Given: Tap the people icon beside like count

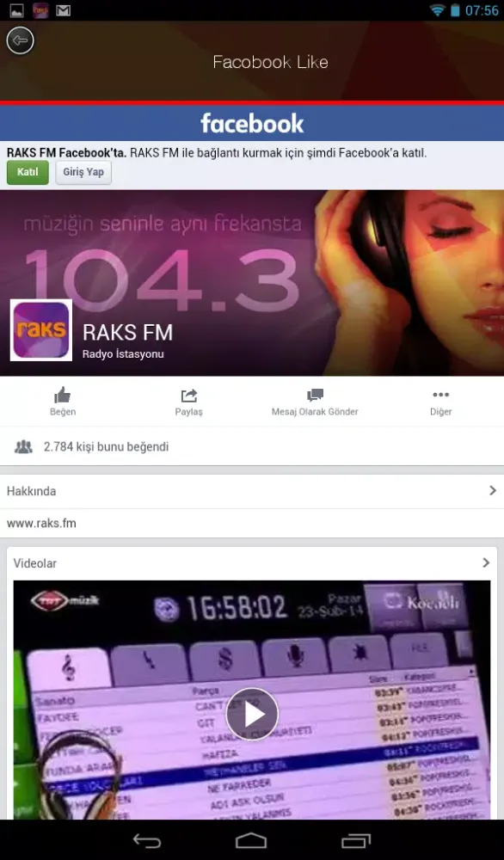Looking at the screenshot, I should tap(23, 447).
